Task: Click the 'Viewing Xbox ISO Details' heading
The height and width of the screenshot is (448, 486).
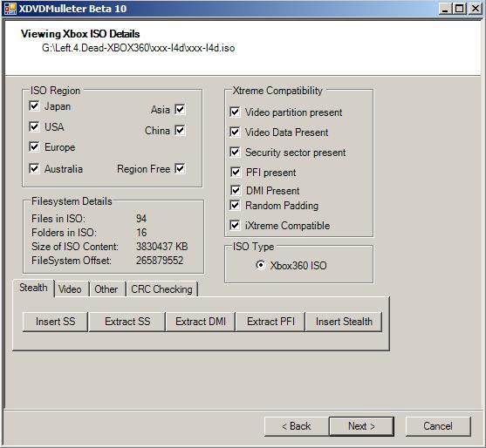Action: (x=80, y=34)
